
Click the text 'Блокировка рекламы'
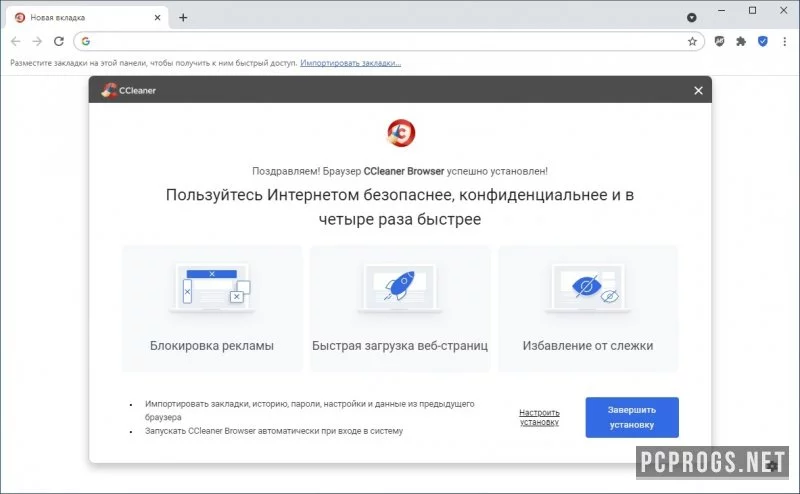[x=212, y=345]
